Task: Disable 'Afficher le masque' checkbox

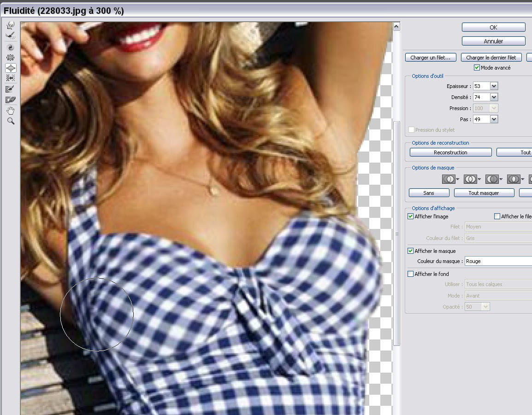Action: click(410, 251)
